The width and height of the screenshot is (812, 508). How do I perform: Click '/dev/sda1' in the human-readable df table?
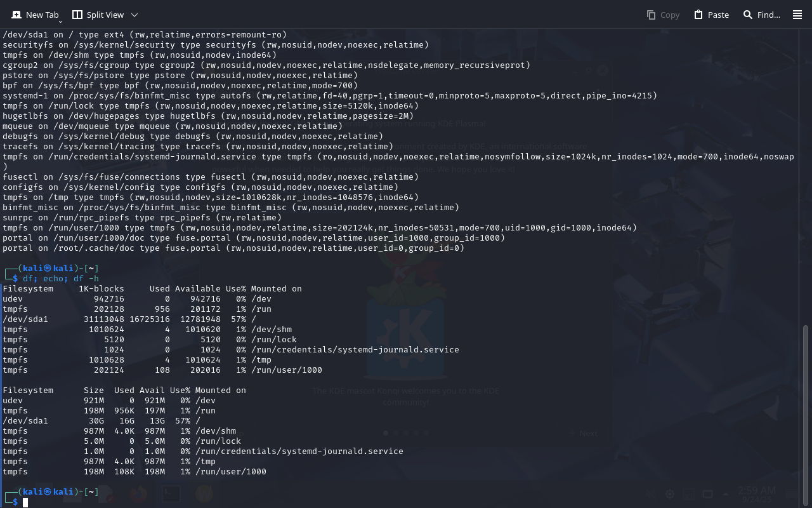point(25,421)
